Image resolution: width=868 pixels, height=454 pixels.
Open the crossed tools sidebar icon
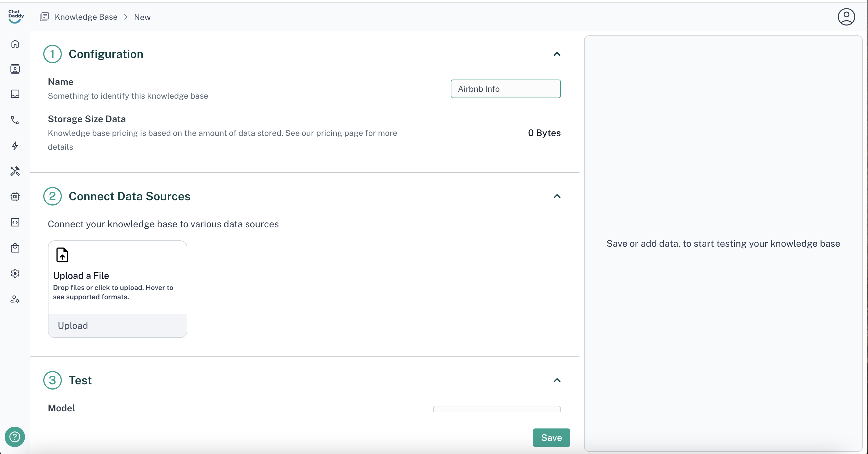point(15,171)
